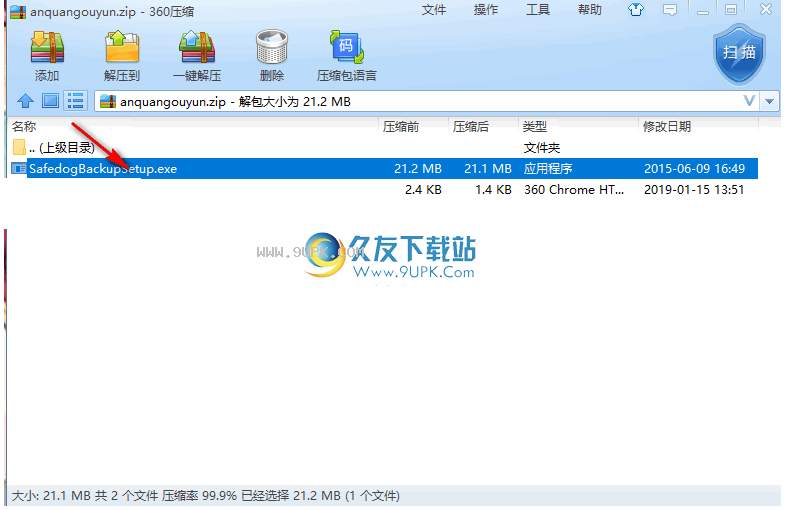This screenshot has height=510, width=786.
Task: Select the .. (上级目录) parent row
Action: [384, 147]
